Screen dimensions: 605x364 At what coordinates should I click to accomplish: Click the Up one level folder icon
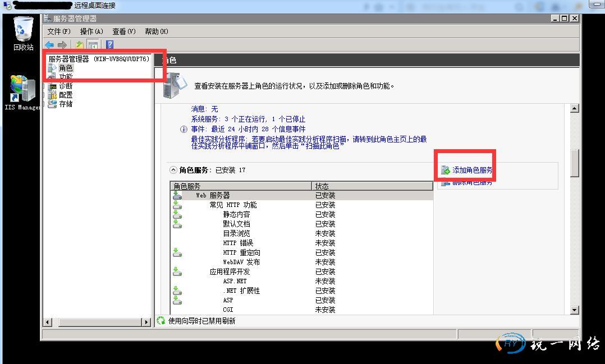[80, 45]
